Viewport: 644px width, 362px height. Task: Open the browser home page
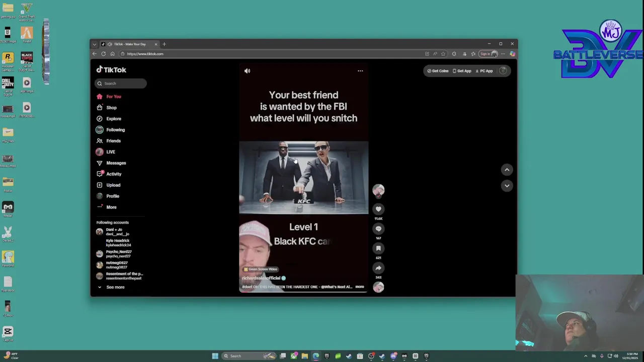coord(112,54)
